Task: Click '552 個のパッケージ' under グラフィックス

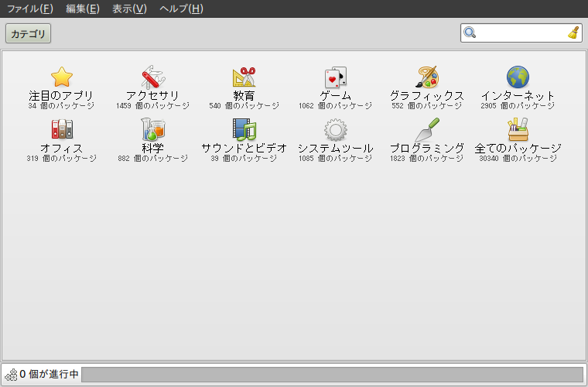Action: 427,106
